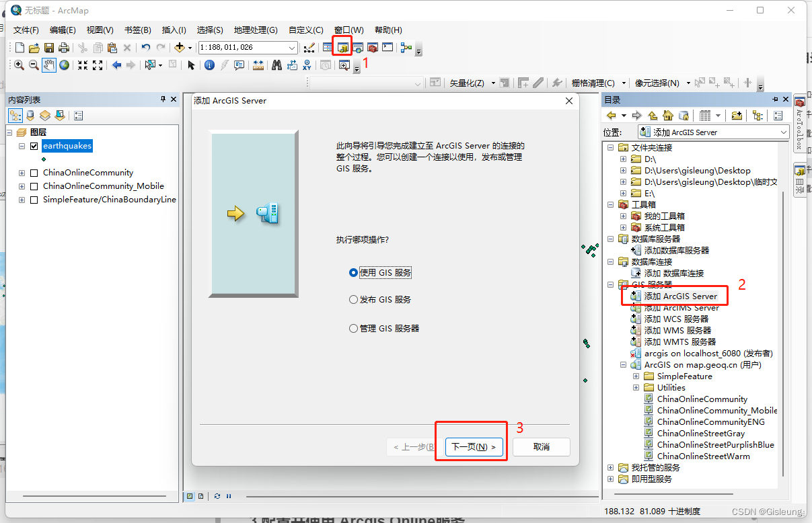
Task: Expand the Utilities folder in Catalog
Action: (x=636, y=388)
